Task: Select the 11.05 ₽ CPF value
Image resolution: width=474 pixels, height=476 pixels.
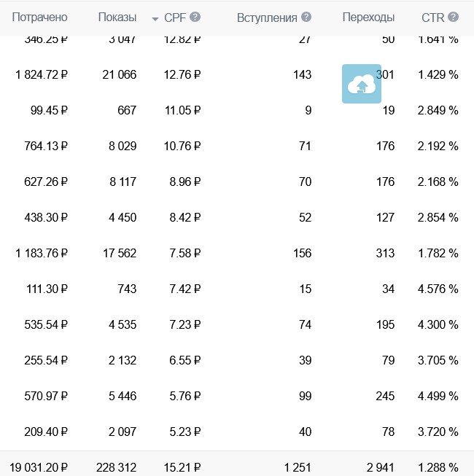Action: pyautogui.click(x=183, y=111)
